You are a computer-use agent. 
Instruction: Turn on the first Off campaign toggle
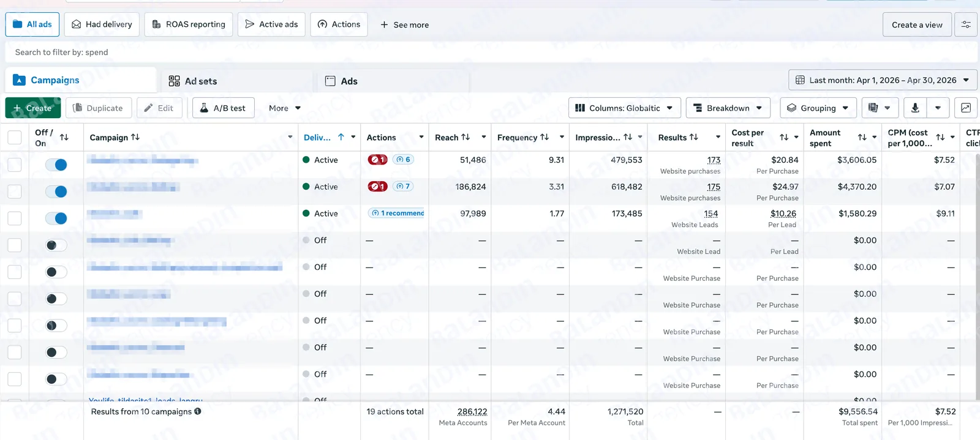[x=56, y=245]
